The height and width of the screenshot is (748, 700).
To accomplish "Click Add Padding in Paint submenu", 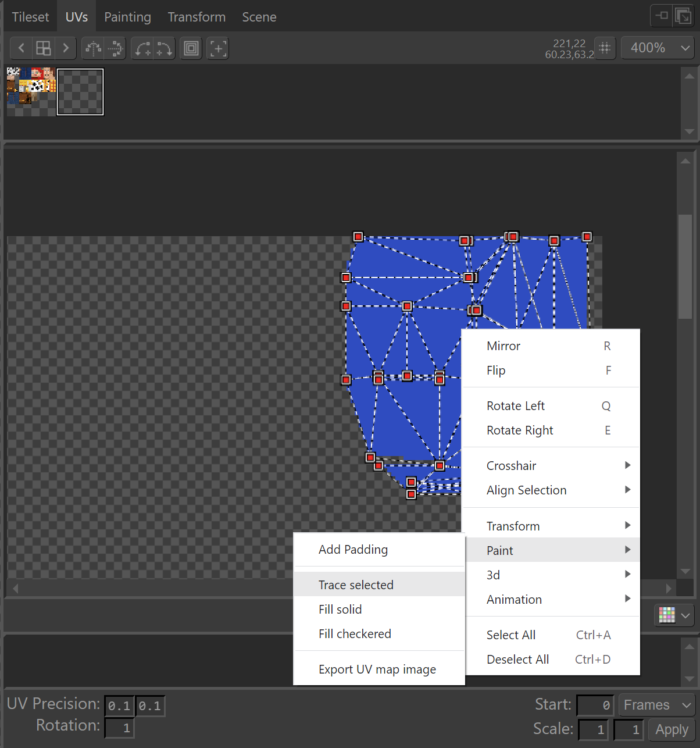I will [379, 549].
